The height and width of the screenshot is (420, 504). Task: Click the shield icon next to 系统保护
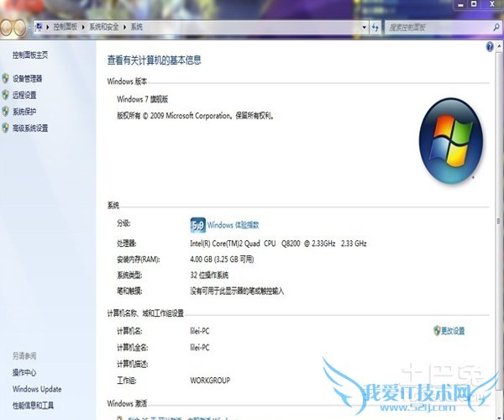pos(6,112)
